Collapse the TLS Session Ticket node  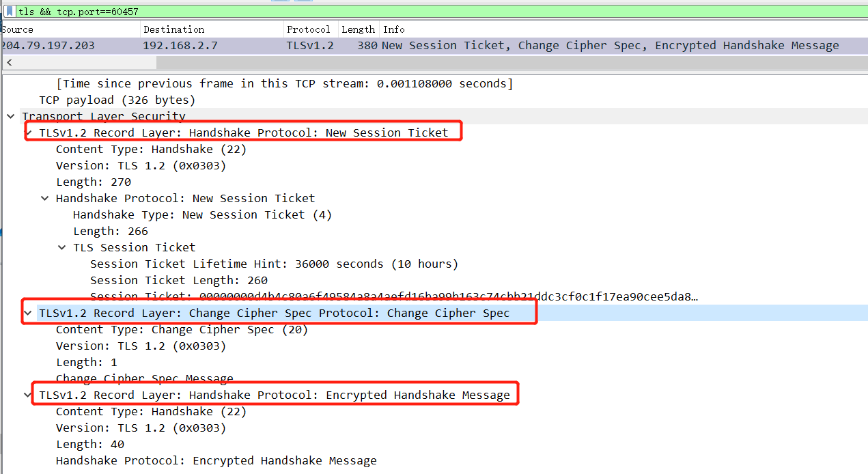62,248
